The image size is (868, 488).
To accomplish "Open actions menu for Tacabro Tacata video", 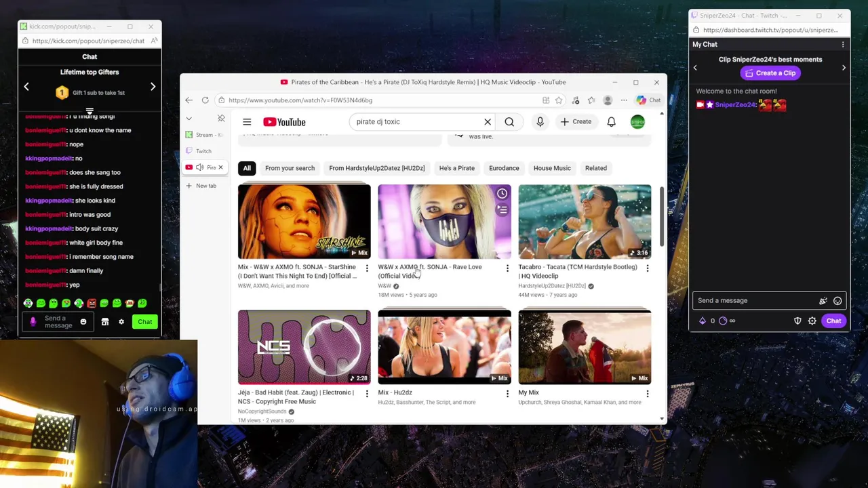I will (647, 268).
